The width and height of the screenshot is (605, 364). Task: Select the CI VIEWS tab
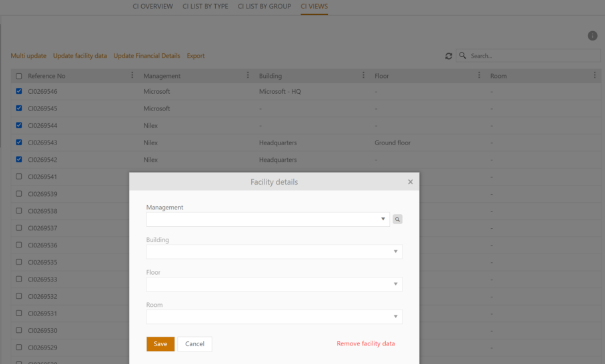[314, 7]
